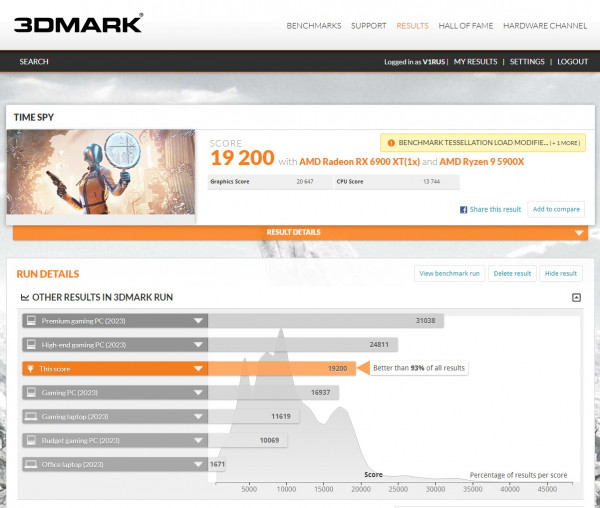Open the Support menu
The image size is (600, 508).
pos(368,26)
